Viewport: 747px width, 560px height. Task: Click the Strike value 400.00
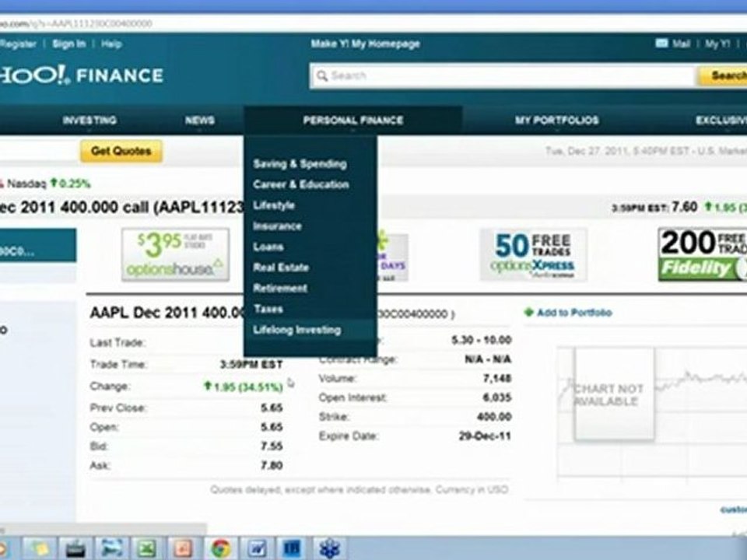click(x=494, y=417)
